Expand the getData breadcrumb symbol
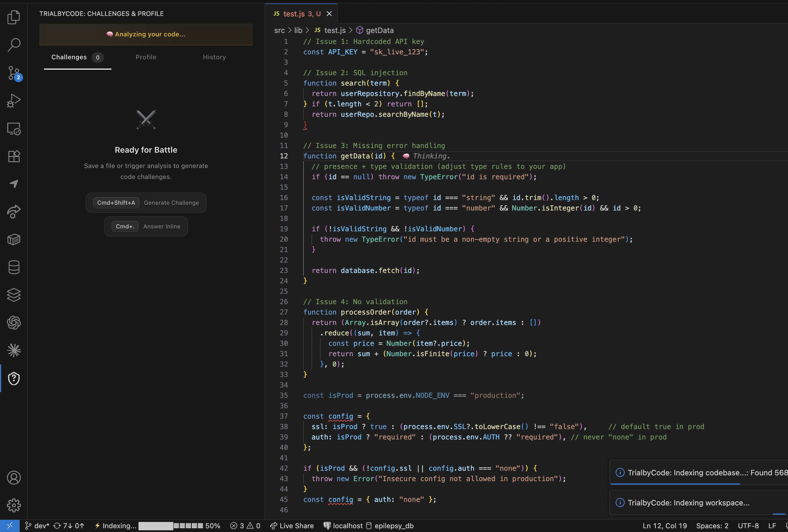The image size is (788, 532). pyautogui.click(x=380, y=30)
